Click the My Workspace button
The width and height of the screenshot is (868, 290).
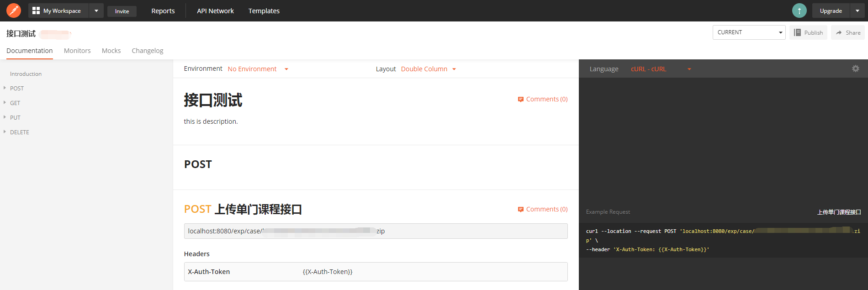point(58,11)
